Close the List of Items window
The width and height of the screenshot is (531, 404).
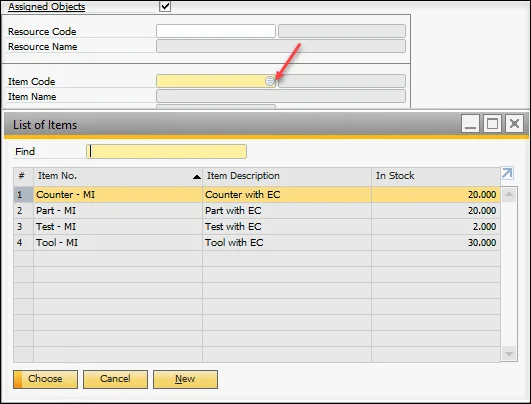(514, 124)
